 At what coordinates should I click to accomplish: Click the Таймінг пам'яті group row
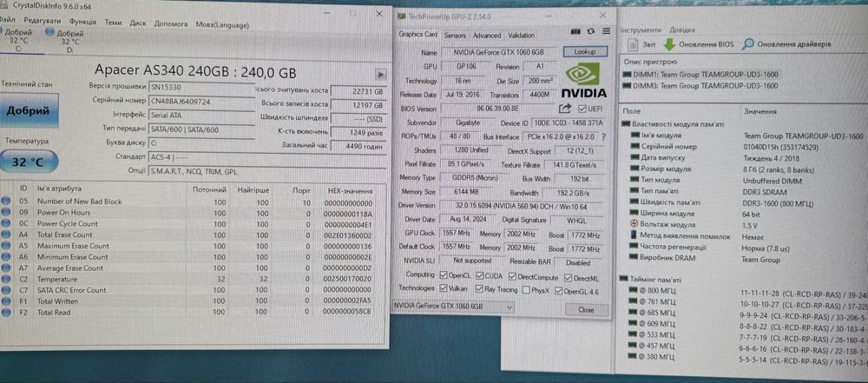pos(656,280)
